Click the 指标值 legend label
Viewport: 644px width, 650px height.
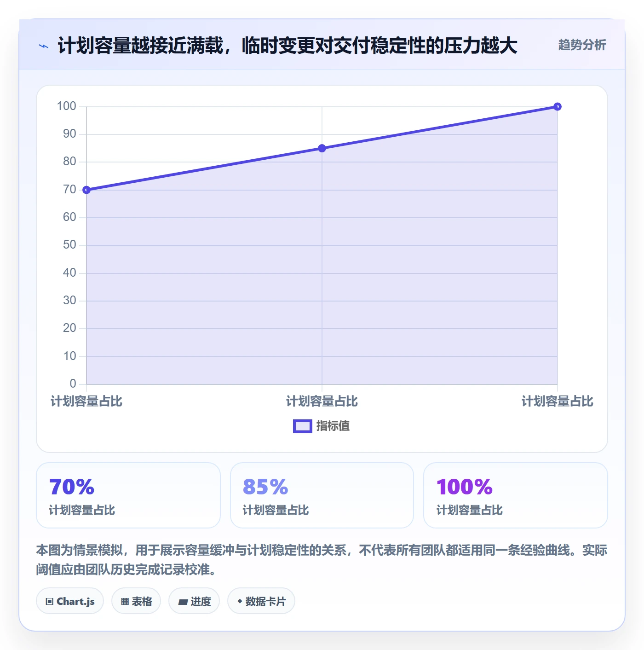[x=333, y=426]
